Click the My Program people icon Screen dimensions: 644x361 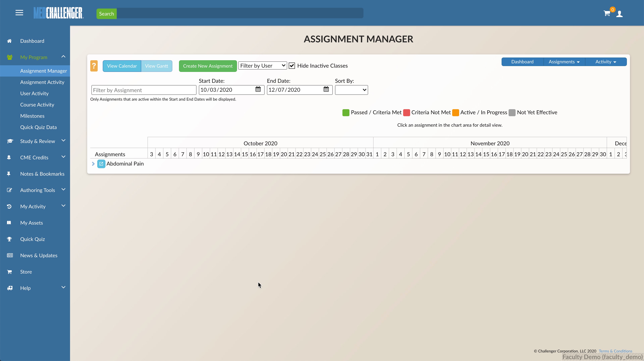coord(10,57)
